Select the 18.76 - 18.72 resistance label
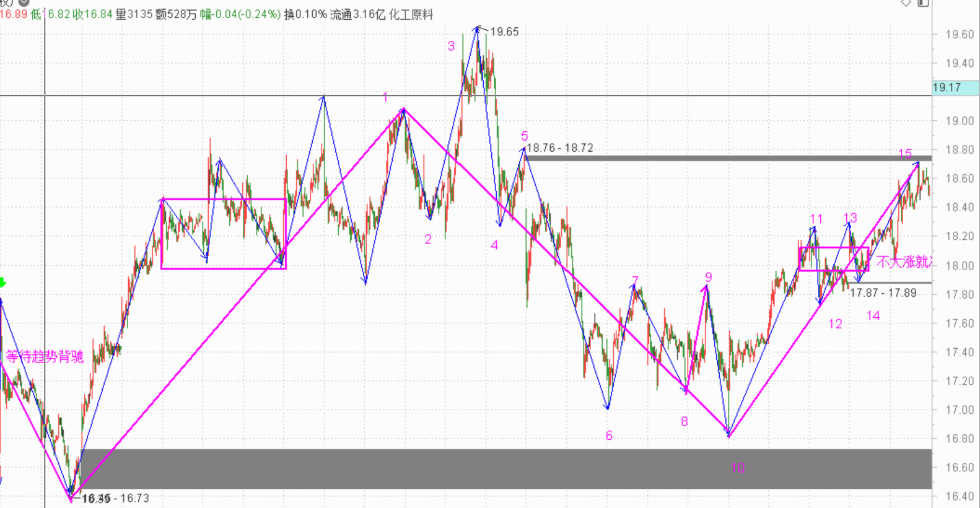Viewport: 980px width, 508px height. coord(559,148)
